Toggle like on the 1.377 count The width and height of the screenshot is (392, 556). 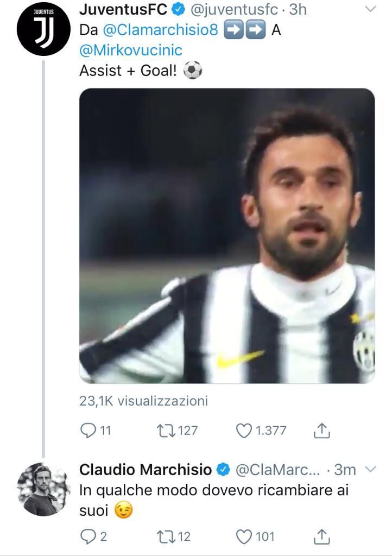[259, 429]
